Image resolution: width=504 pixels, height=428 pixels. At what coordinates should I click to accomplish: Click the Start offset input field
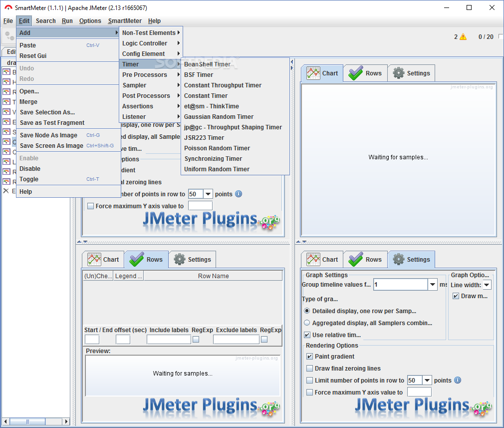coord(92,340)
